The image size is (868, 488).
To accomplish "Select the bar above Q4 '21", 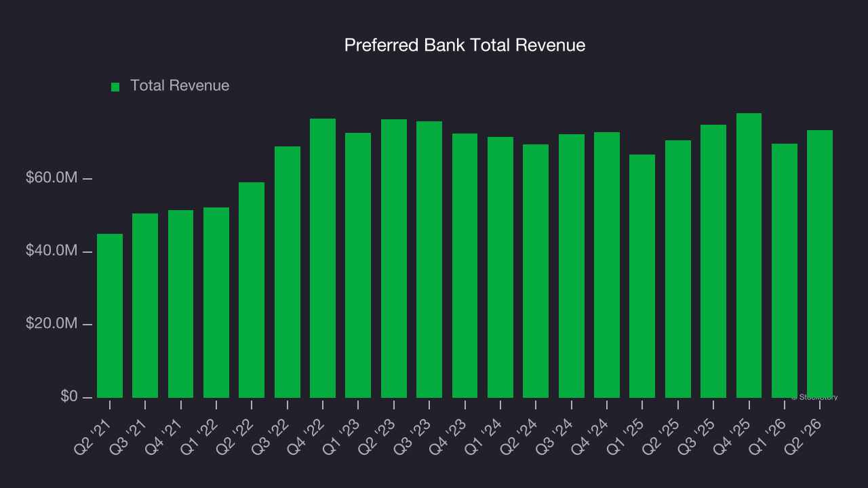I will coord(181,304).
